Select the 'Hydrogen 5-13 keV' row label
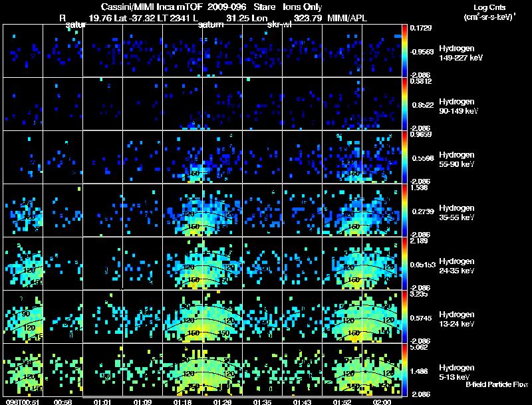This screenshot has height=405, width=532. (457, 372)
